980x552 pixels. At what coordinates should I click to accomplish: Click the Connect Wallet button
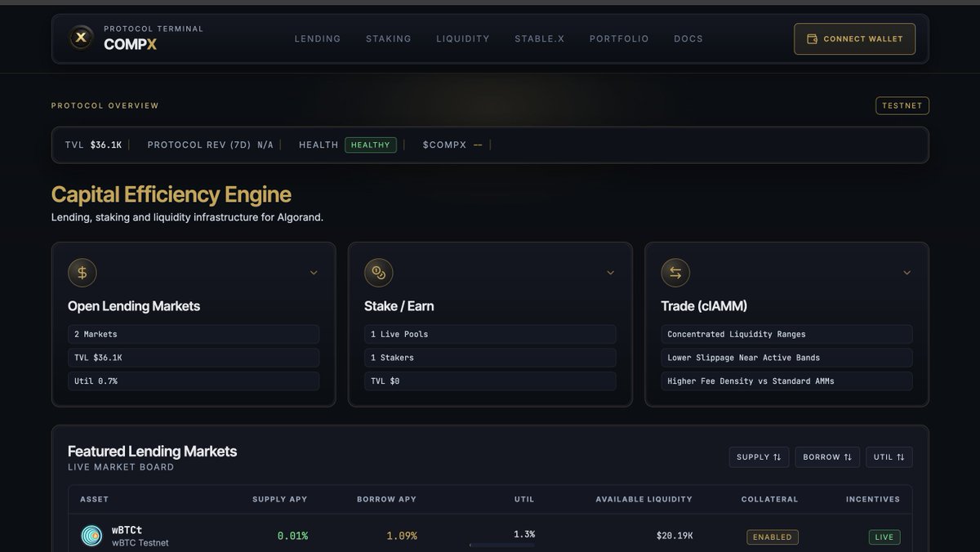pyautogui.click(x=854, y=39)
